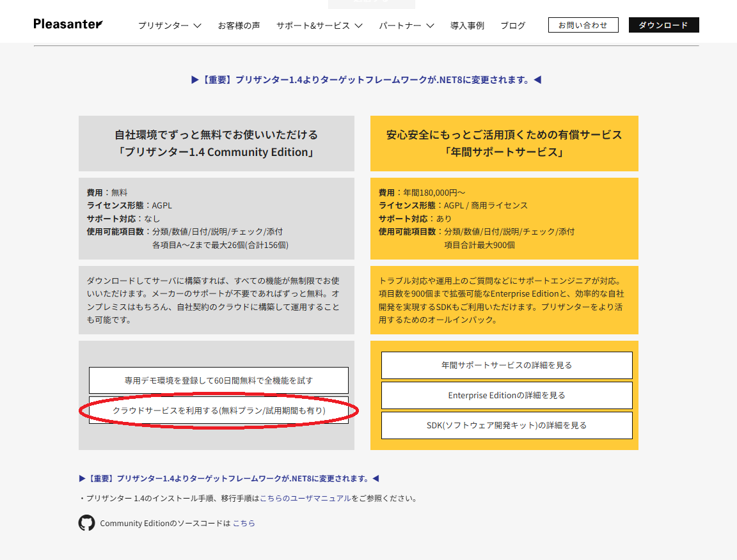The image size is (737, 560).
Task: Click 項目合計最大900個 text
Action: coord(479,245)
